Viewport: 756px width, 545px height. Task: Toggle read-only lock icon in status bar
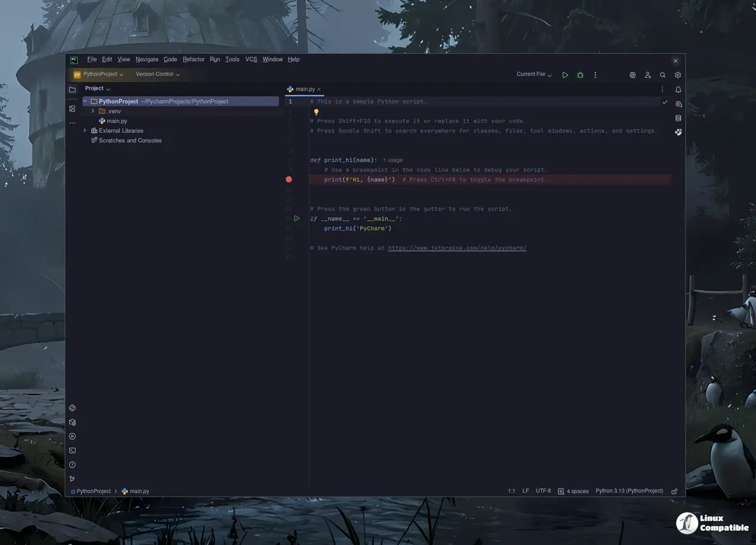pyautogui.click(x=674, y=491)
